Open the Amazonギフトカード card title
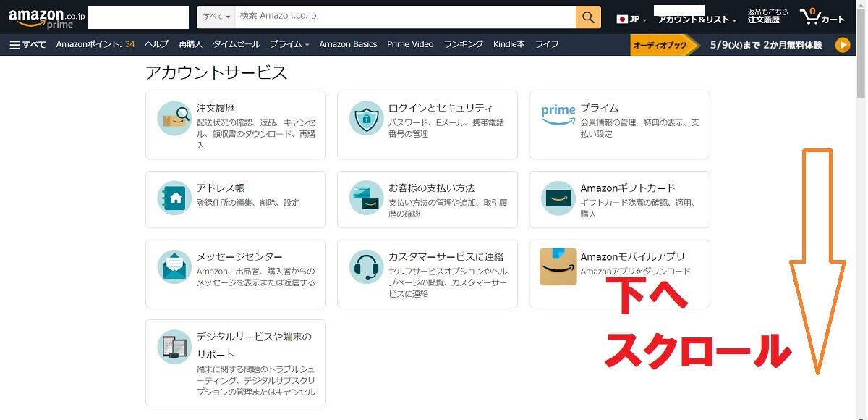868x420 pixels. tap(628, 188)
